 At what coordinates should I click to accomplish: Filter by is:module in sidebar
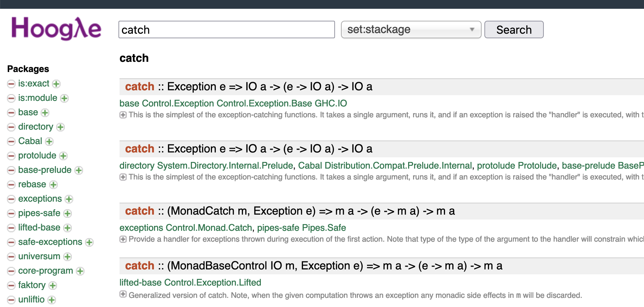point(38,98)
